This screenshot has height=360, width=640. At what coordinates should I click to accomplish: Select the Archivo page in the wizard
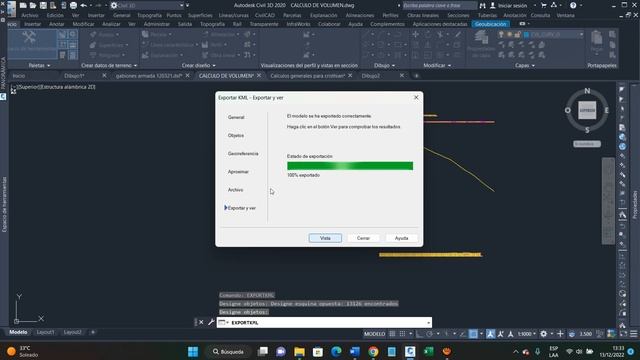coord(236,190)
